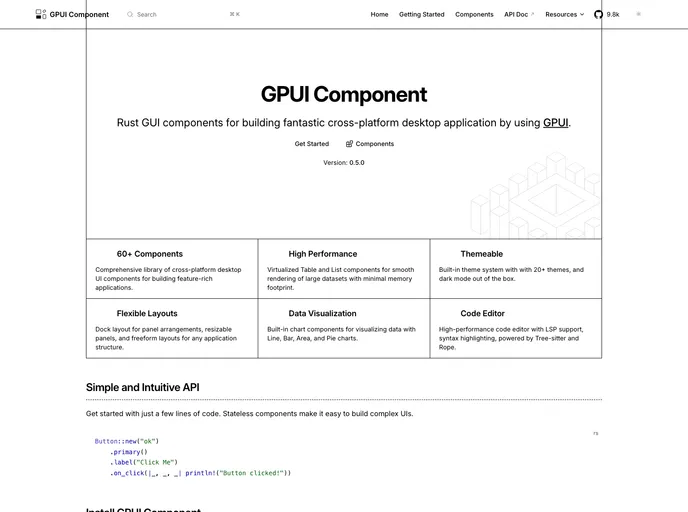Open the GitHub repository icon
Image resolution: width=688 pixels, height=512 pixels.
598,14
